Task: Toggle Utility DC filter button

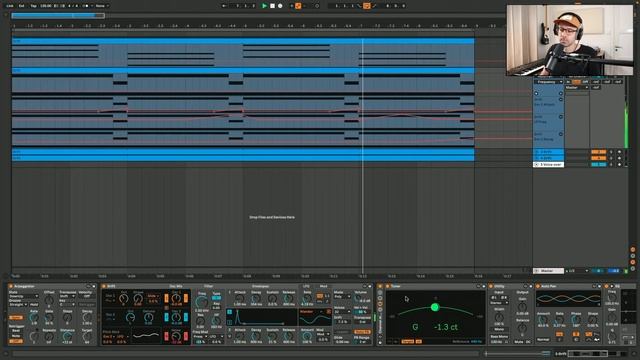Action: pyautogui.click(x=528, y=342)
